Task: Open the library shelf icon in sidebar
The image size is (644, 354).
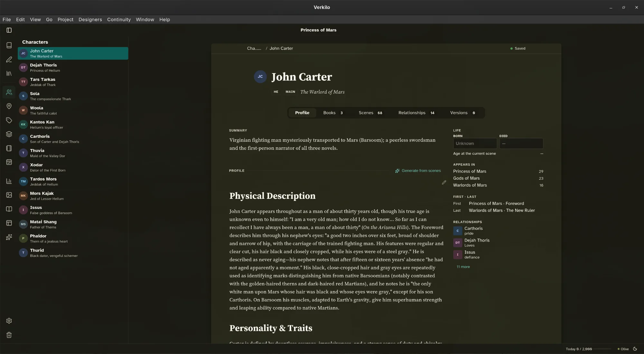Action: tap(9, 74)
